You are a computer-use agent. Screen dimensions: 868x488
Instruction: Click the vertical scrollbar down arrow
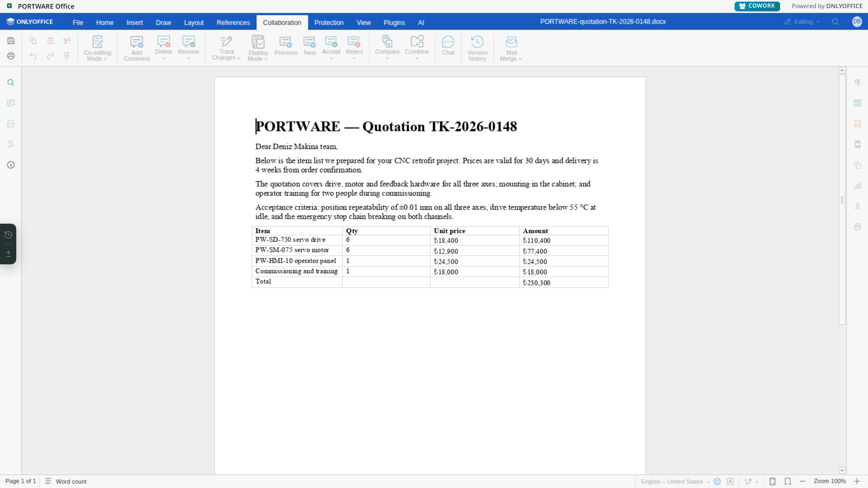[842, 470]
